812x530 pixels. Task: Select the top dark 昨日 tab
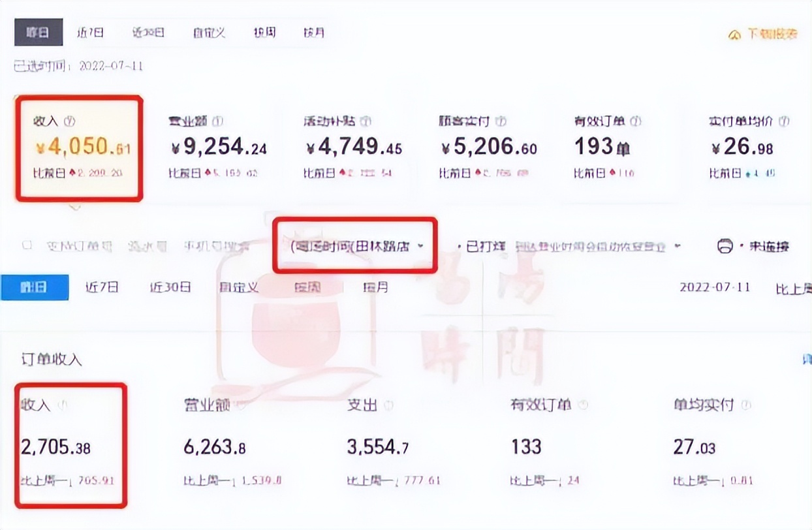[38, 33]
